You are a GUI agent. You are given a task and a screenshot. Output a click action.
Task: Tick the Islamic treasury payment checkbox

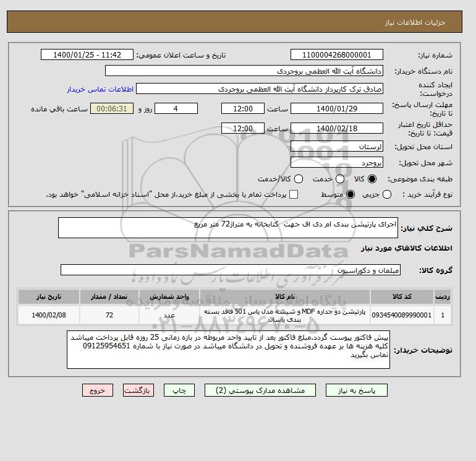coord(294,194)
